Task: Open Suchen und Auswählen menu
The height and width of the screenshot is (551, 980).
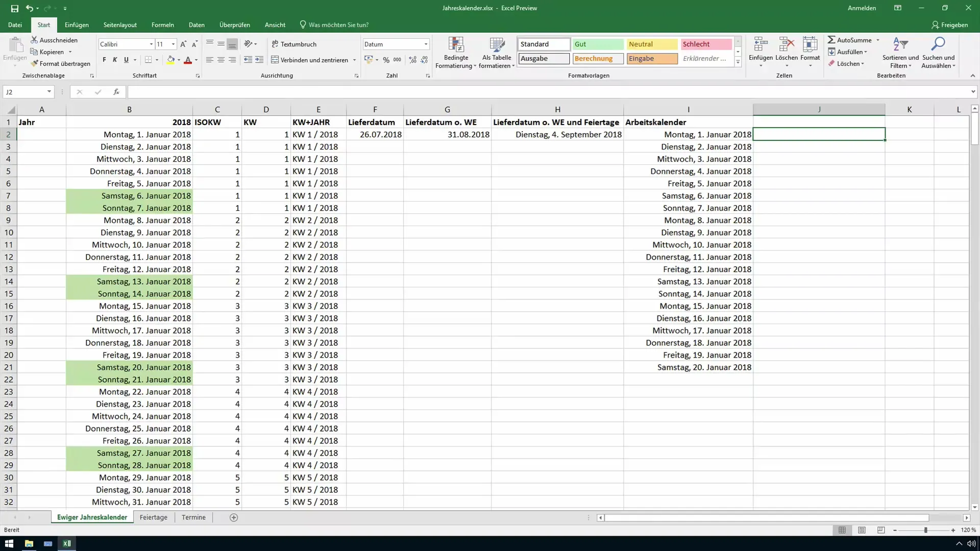Action: [x=938, y=53]
